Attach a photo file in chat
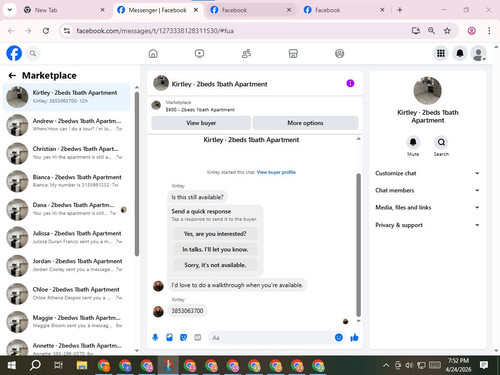This screenshot has height=375, width=500. click(169, 338)
